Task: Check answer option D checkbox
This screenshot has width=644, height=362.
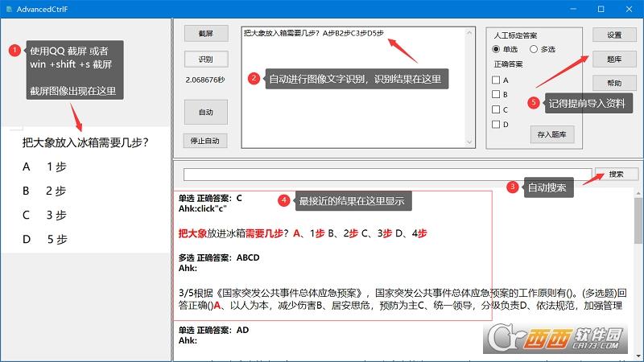Action: point(496,125)
